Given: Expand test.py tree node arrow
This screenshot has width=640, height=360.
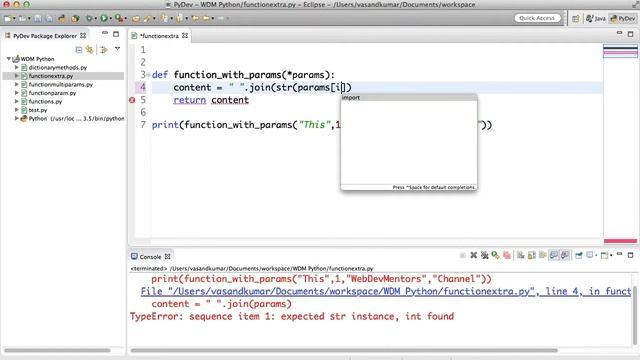Looking at the screenshot, I should [x=17, y=110].
